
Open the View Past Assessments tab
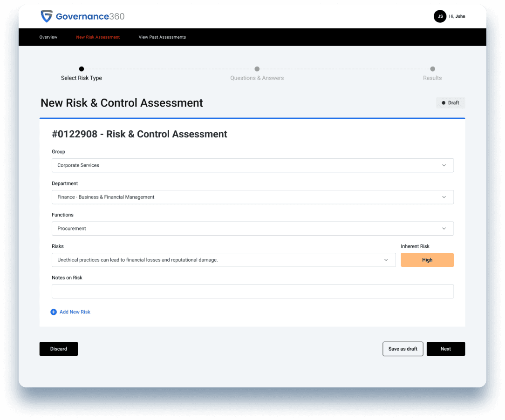click(162, 37)
